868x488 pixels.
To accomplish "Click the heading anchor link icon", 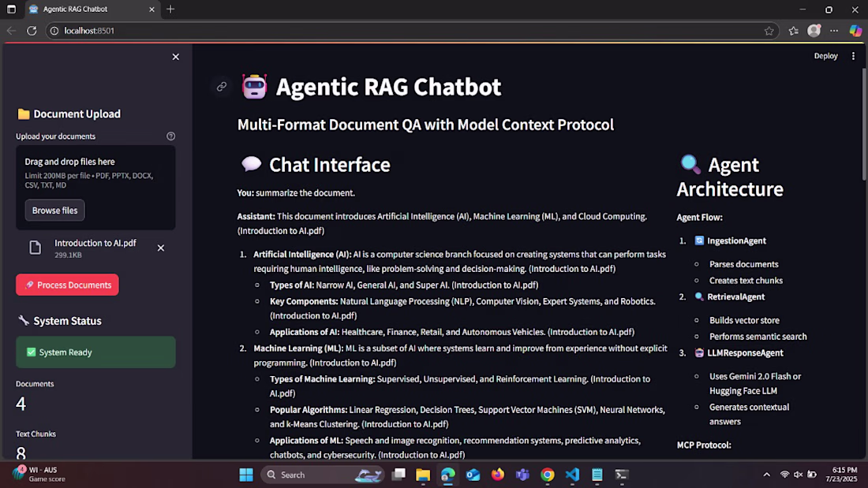I will [x=222, y=87].
